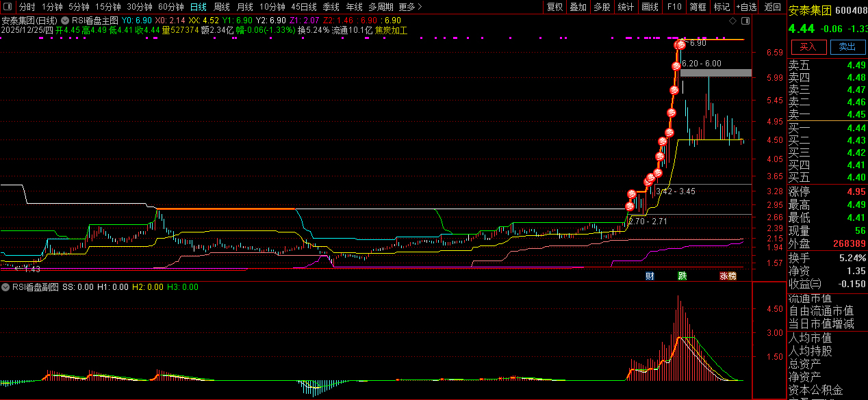Select the 60分钟 period tab
Image resolution: width=868 pixels, height=400 pixels.
[x=170, y=7]
